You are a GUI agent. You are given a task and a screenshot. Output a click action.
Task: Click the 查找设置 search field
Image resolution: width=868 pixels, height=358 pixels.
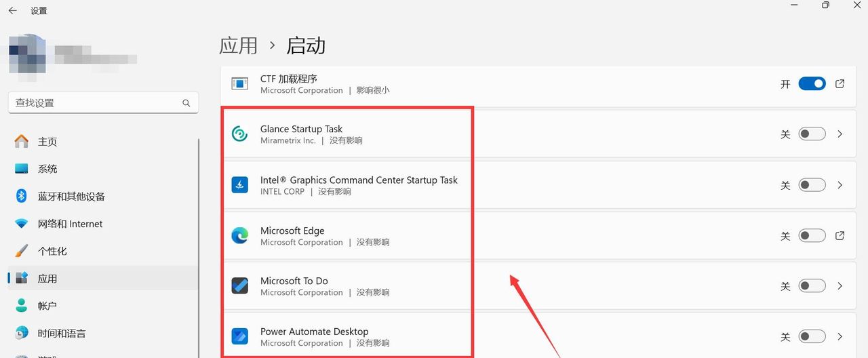[x=103, y=103]
